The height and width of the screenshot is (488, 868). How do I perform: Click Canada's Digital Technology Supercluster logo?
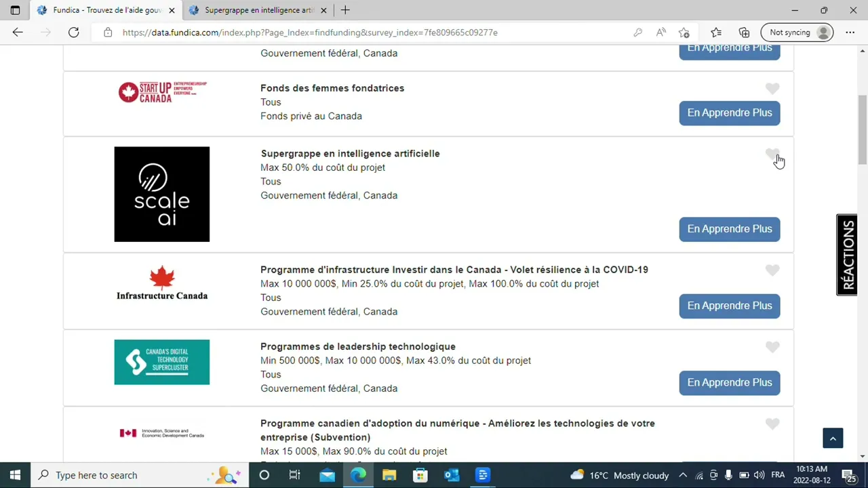(x=162, y=362)
